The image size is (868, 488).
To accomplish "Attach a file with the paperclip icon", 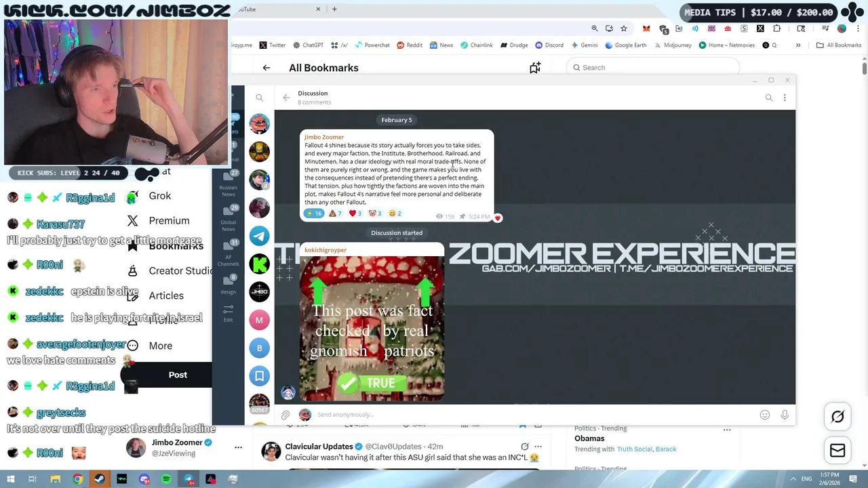I will (285, 415).
